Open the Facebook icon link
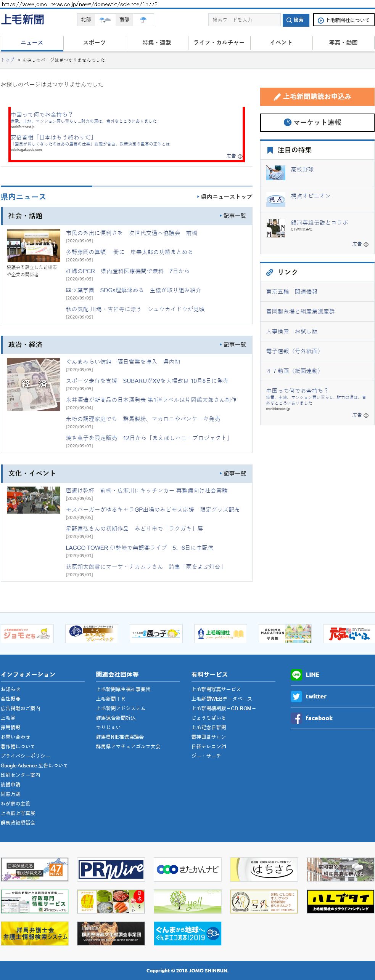The image size is (375, 980). point(296,718)
